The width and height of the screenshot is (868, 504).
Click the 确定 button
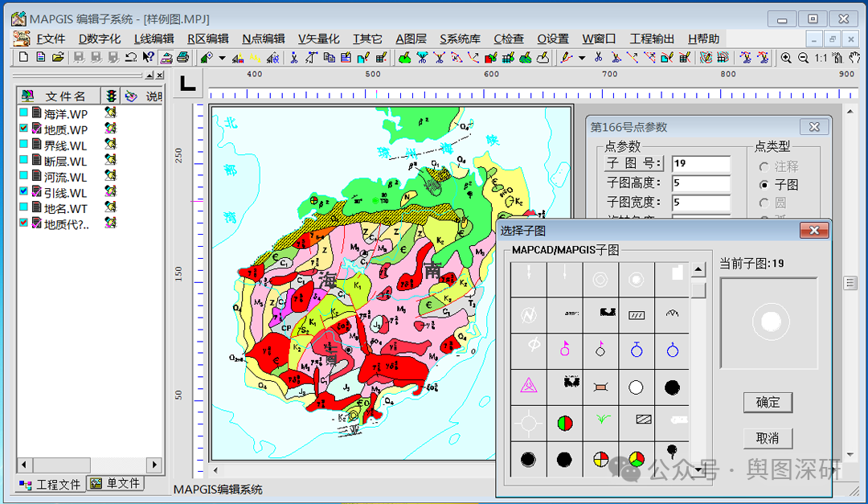tap(768, 402)
